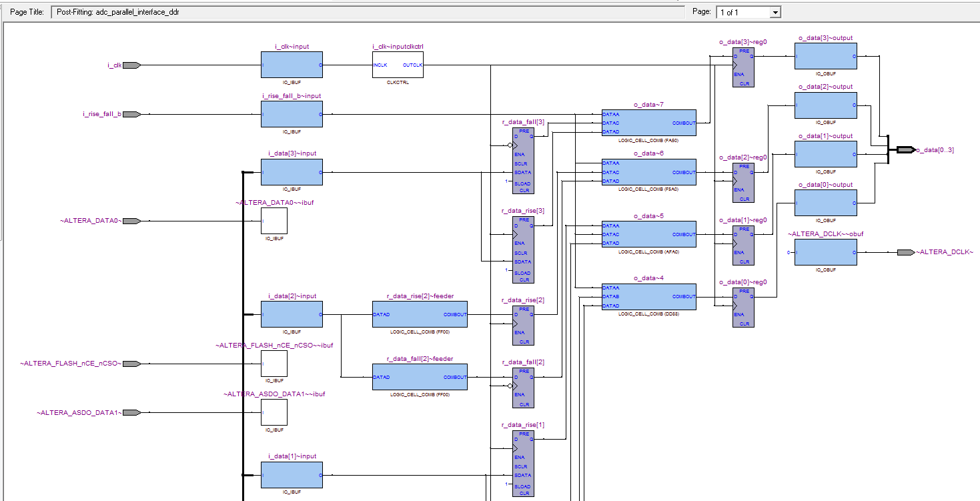Select the r_data_fall[2] register symbol
The height and width of the screenshot is (501, 980).
pyautogui.click(x=523, y=388)
